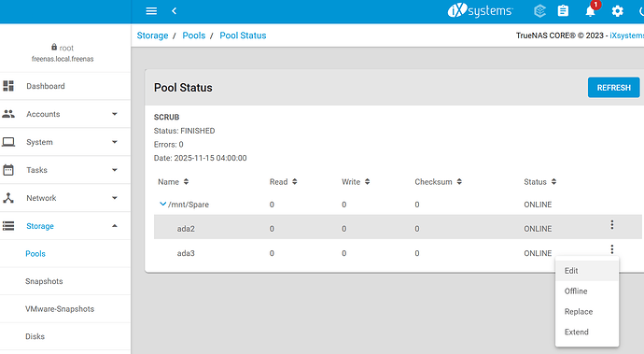Open the TrueCommand icon in header
Image resolution: width=644 pixels, height=354 pixels.
point(539,11)
